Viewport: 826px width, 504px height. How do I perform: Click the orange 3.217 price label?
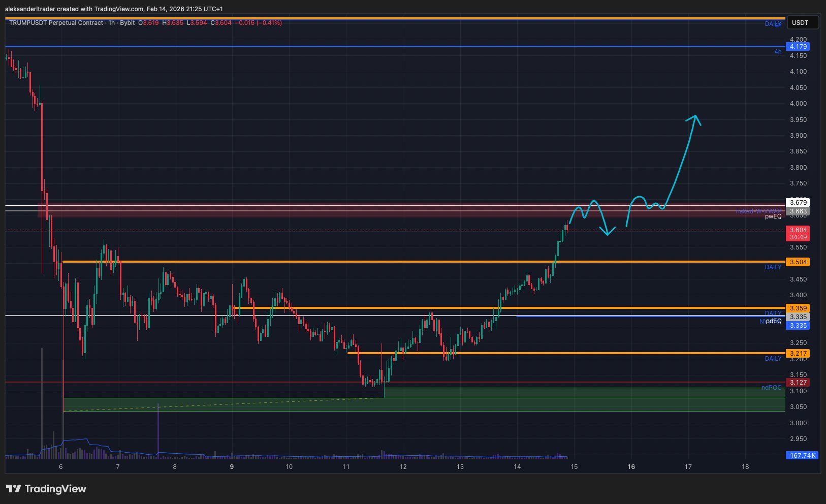[798, 354]
